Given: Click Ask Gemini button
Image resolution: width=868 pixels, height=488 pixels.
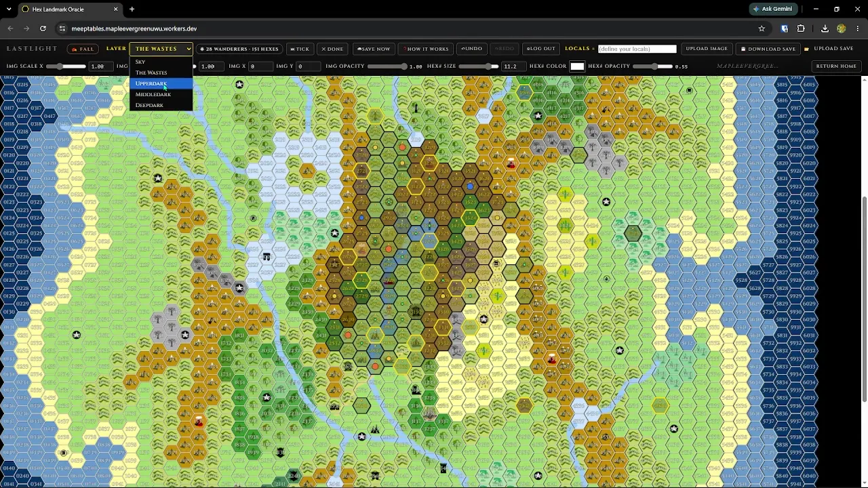Looking at the screenshot, I should pos(772,9).
